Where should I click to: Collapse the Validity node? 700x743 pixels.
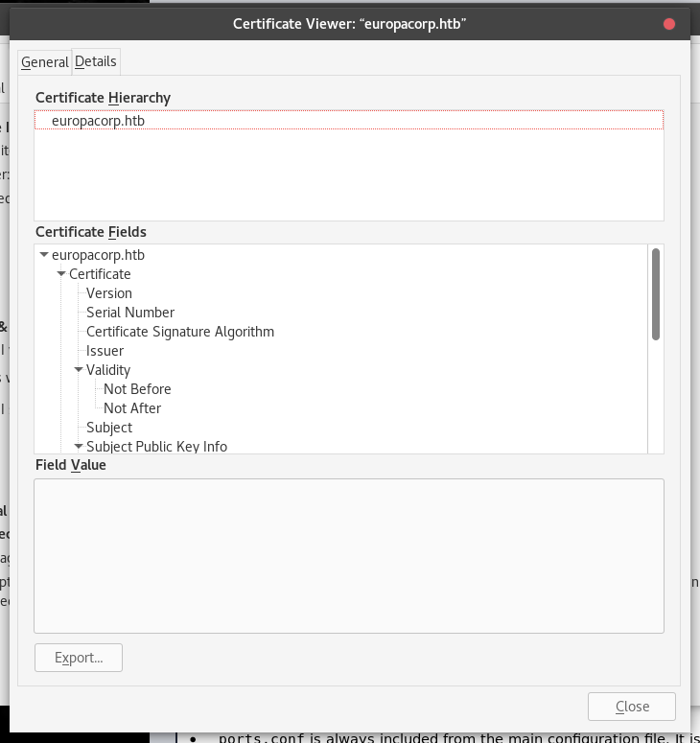(79, 370)
